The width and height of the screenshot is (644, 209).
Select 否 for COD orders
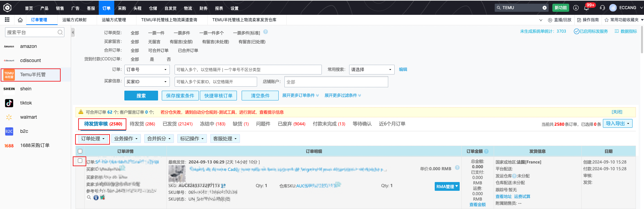click(x=169, y=59)
